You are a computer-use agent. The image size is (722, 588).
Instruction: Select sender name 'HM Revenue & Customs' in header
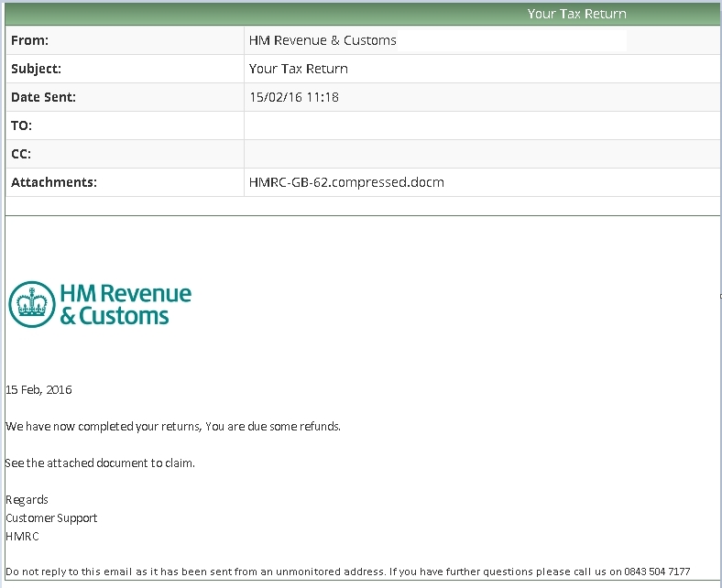323,40
